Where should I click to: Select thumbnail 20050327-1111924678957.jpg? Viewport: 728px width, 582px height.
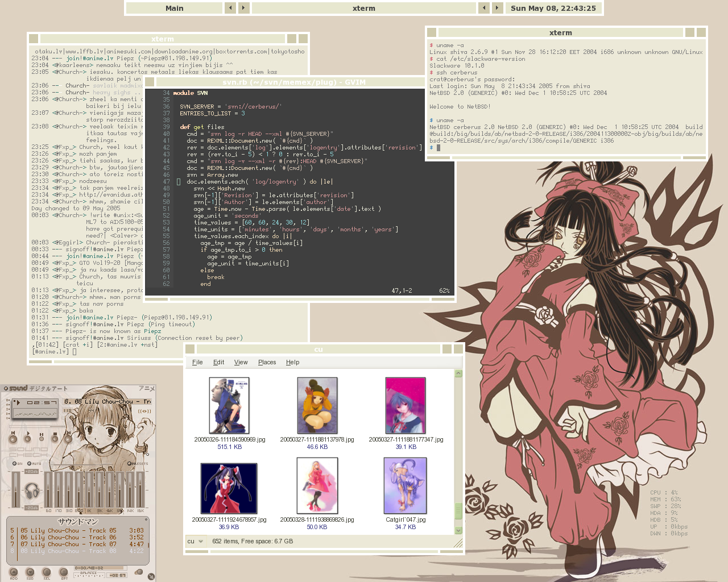click(229, 488)
